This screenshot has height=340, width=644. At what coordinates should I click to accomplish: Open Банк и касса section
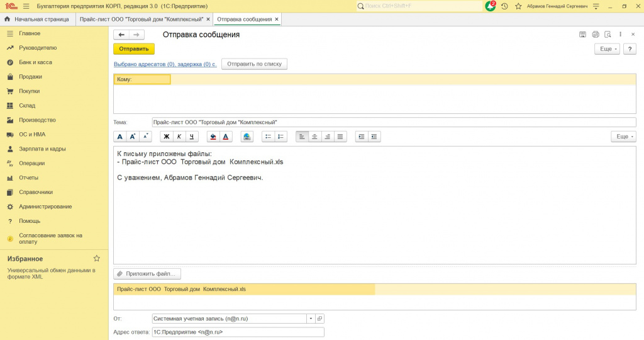(x=35, y=62)
